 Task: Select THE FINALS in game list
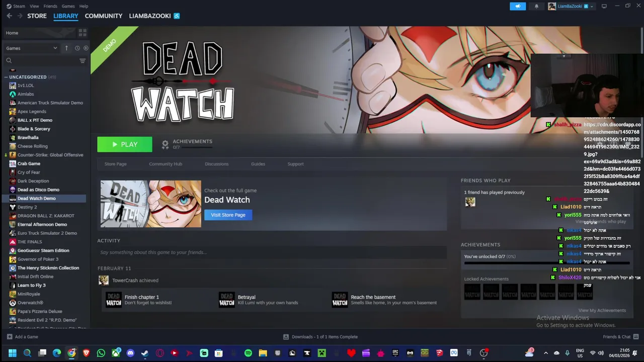pos(30,242)
